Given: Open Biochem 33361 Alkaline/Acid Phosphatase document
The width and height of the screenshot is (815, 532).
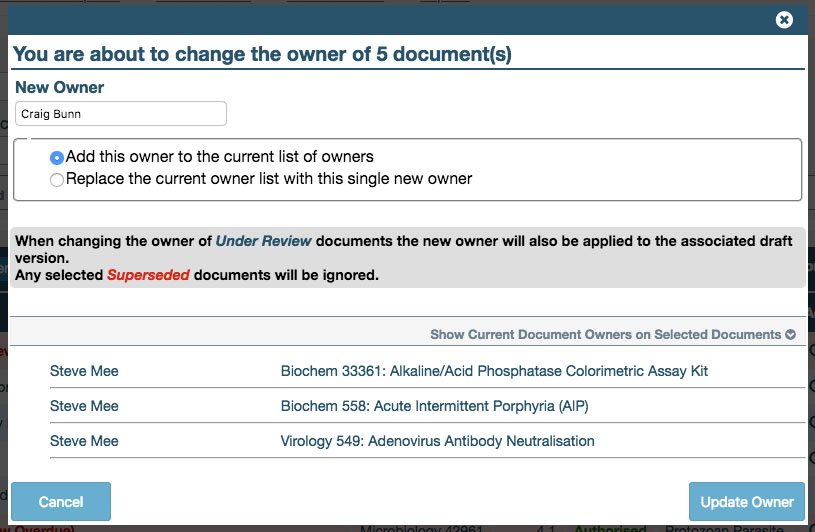Looking at the screenshot, I should pos(494,371).
